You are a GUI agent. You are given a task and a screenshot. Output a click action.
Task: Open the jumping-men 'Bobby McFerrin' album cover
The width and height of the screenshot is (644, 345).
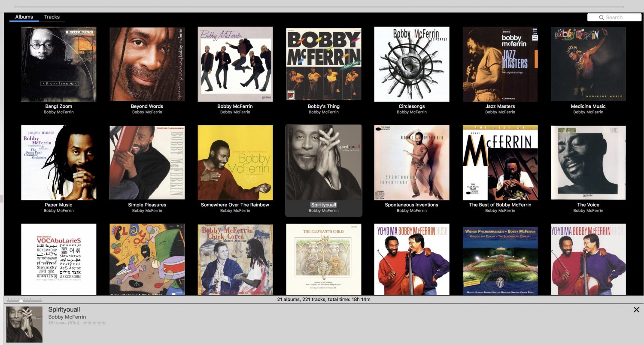(235, 64)
